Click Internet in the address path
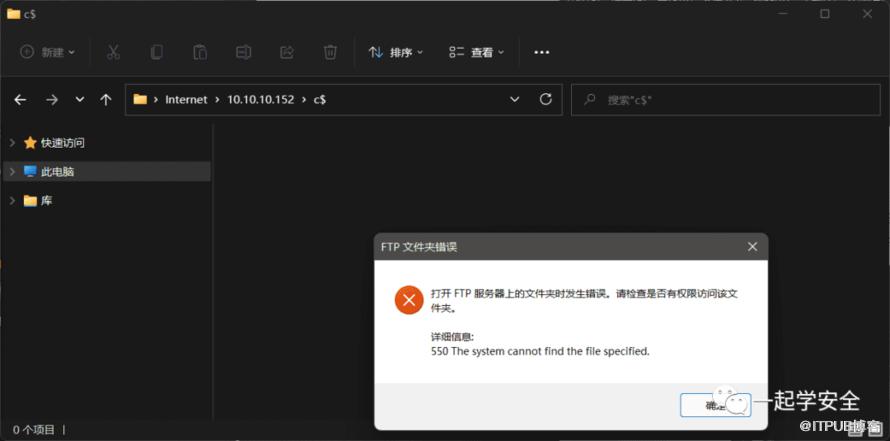 [x=186, y=100]
